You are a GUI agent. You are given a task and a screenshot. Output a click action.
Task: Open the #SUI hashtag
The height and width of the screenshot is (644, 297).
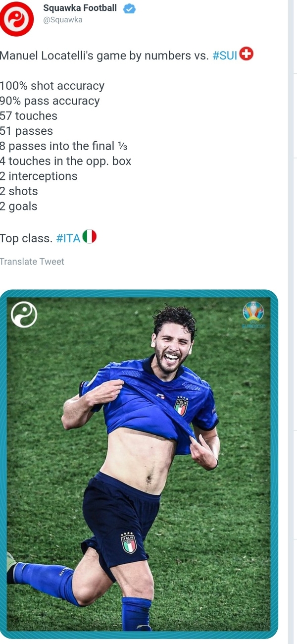point(225,55)
